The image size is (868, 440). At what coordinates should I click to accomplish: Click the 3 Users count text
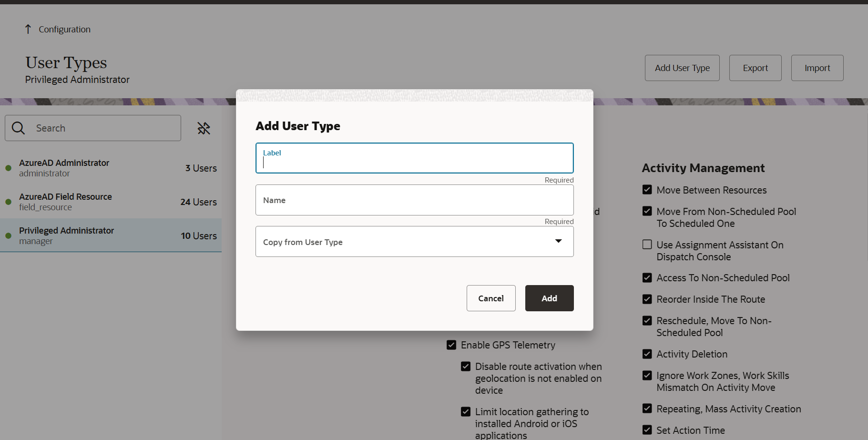201,168
